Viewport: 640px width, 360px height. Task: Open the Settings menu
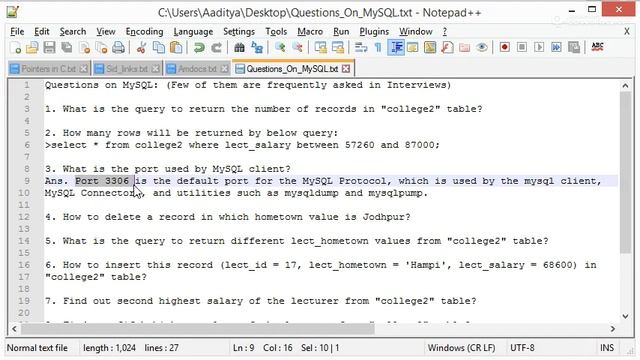tap(239, 31)
